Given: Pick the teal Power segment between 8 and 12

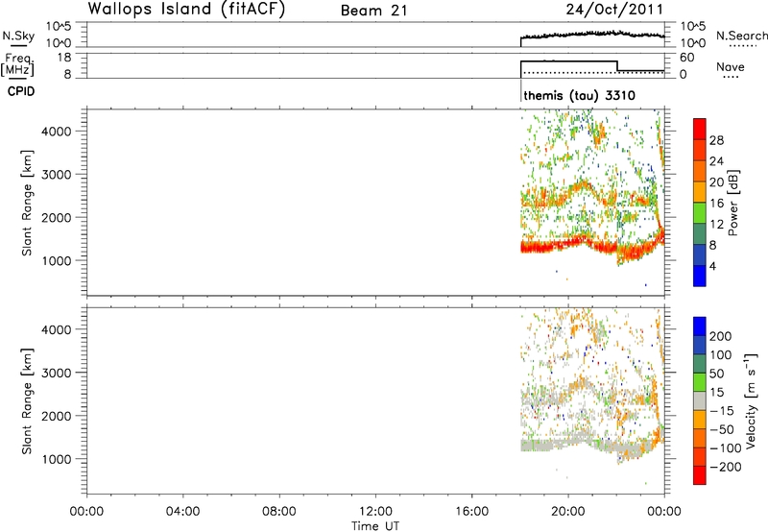Looking at the screenshot, I should pos(700,234).
